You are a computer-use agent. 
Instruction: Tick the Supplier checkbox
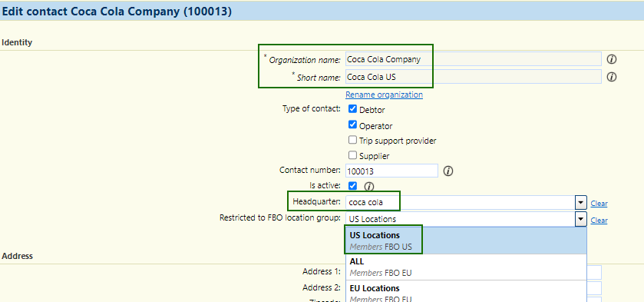click(x=352, y=155)
